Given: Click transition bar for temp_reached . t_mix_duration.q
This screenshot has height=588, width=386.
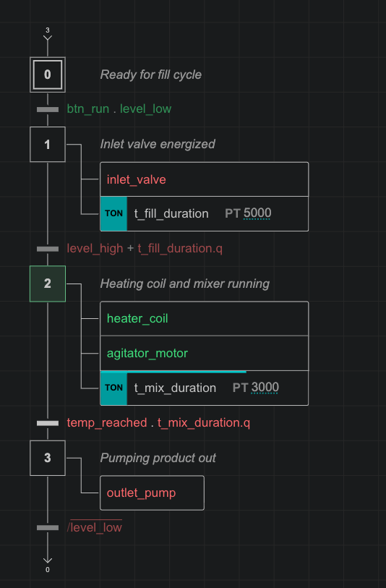Looking at the screenshot, I should [48, 423].
